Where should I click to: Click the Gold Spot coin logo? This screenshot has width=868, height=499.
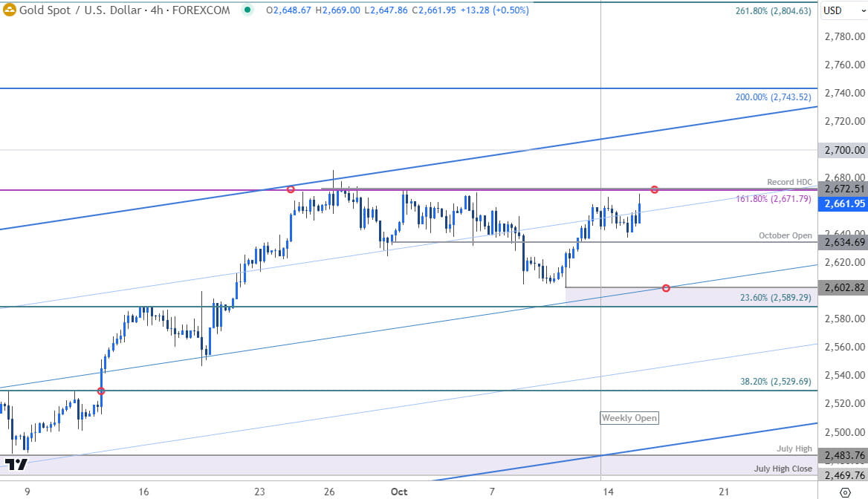(x=9, y=10)
